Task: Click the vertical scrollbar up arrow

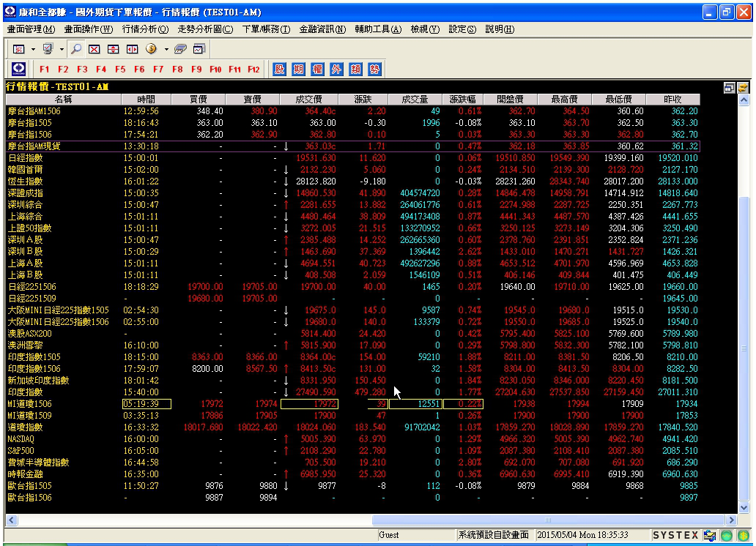Action: [x=744, y=100]
